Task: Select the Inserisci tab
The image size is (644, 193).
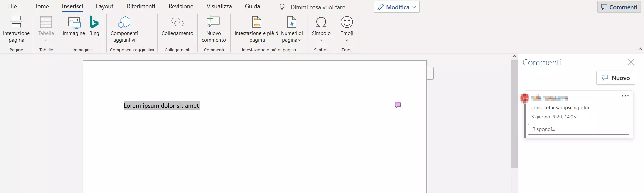Action: pos(72,6)
